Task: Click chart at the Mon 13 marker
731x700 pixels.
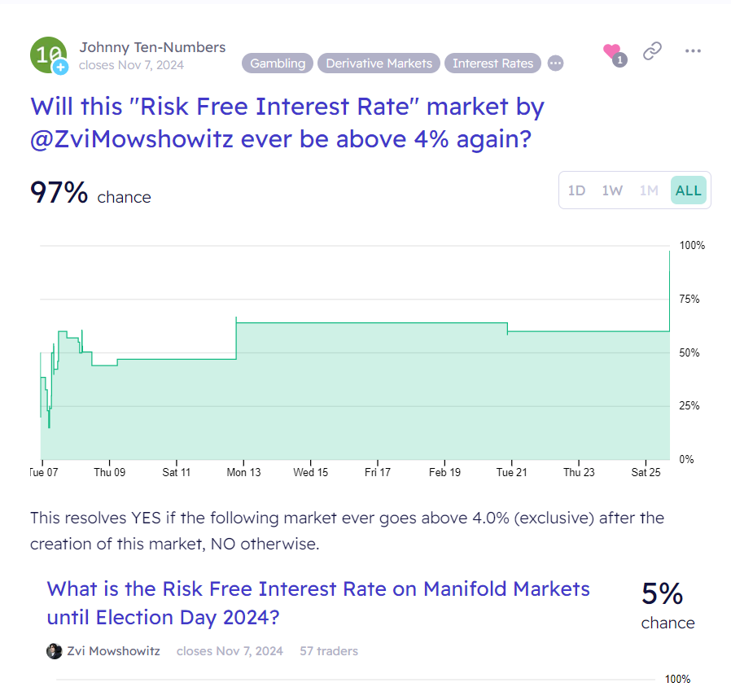Action: tap(243, 472)
